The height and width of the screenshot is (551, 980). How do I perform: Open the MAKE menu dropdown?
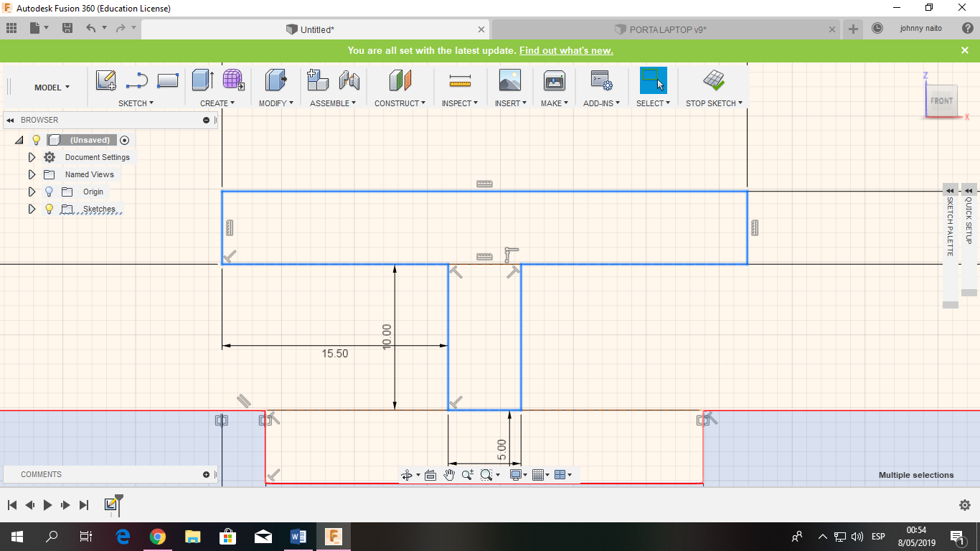pyautogui.click(x=555, y=103)
